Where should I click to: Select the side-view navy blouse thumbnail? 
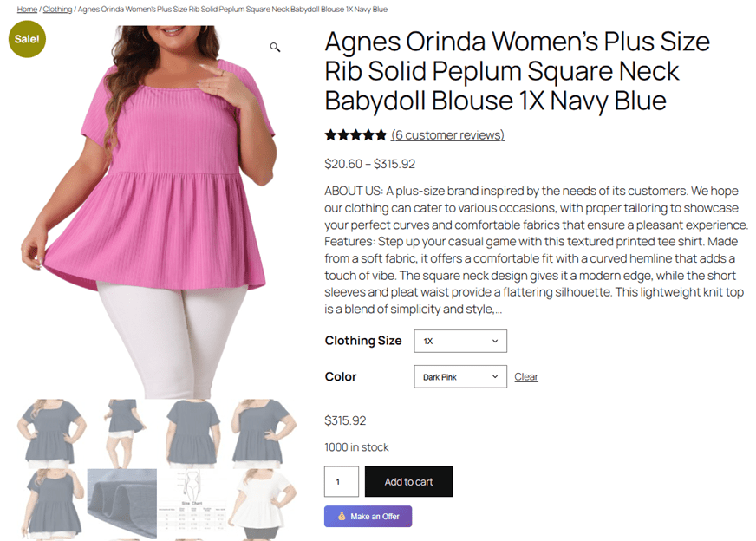tap(122, 433)
